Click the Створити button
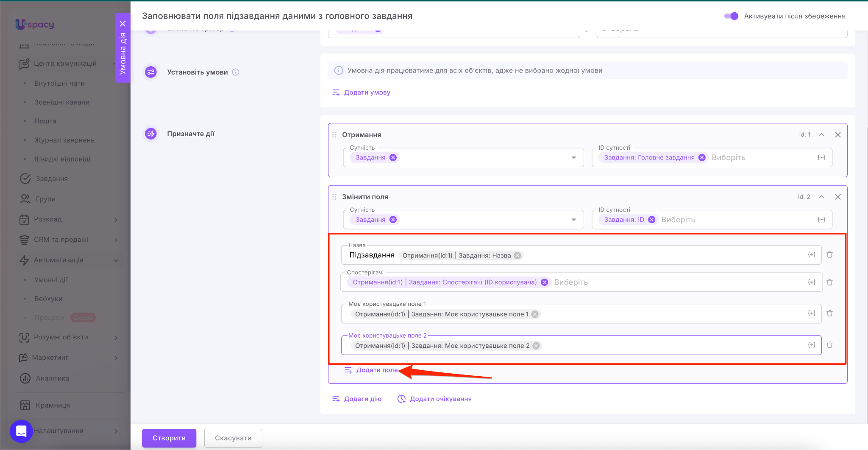Image resolution: width=868 pixels, height=450 pixels. tap(169, 438)
